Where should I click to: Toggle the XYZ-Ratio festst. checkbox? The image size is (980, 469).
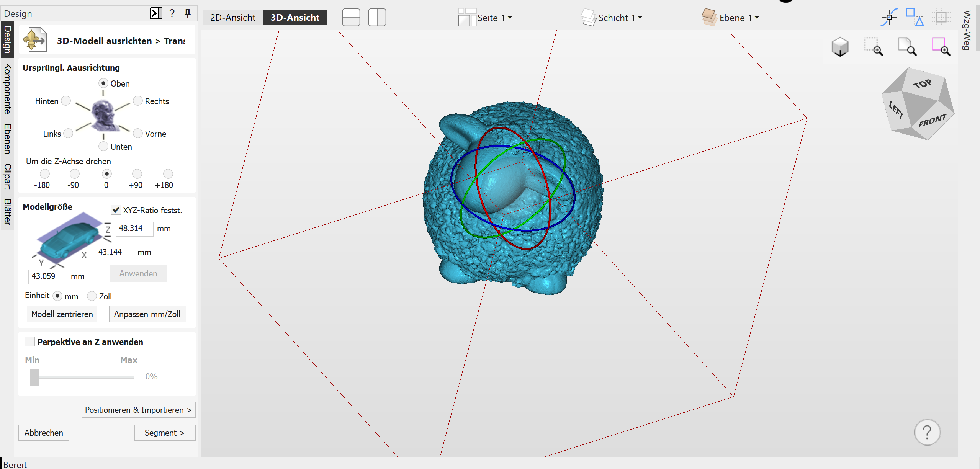pos(116,210)
